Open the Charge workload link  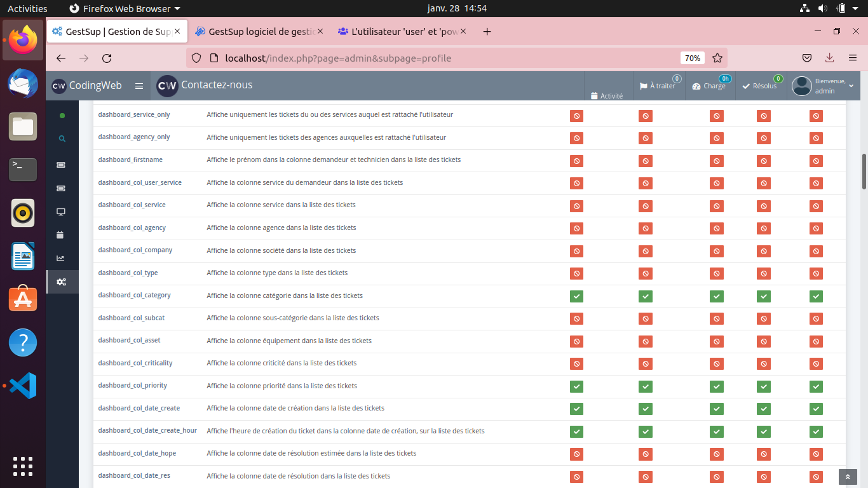(709, 86)
